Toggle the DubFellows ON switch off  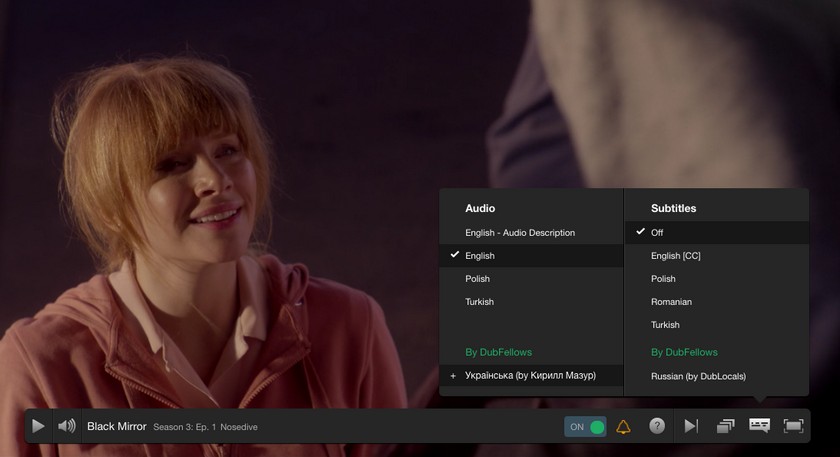[x=586, y=427]
